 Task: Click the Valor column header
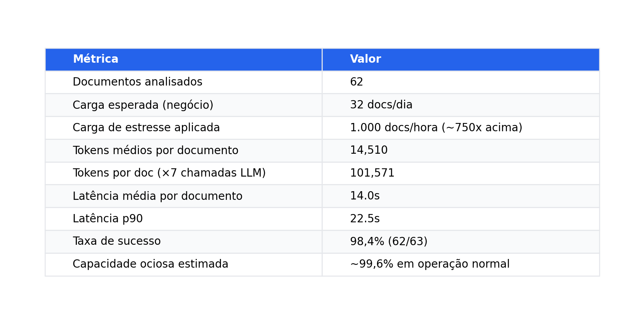coord(461,60)
